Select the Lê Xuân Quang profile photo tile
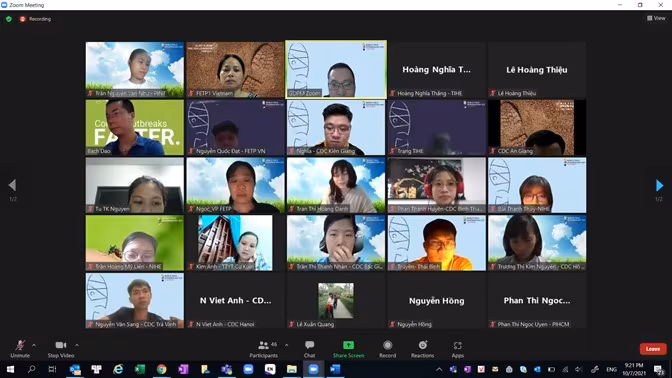 click(336, 300)
